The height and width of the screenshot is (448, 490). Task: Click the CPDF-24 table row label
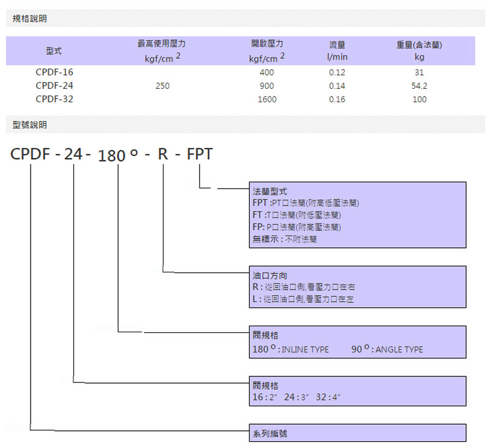pos(55,86)
